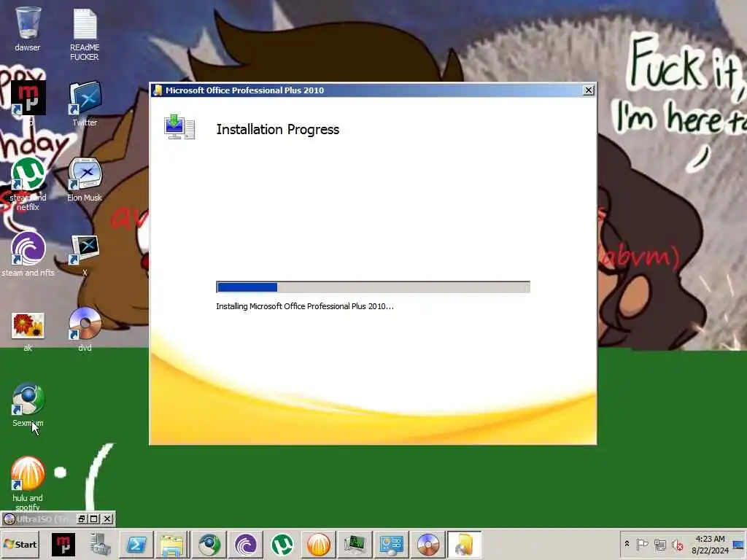Open Action Center flag tray icon
The width and height of the screenshot is (747, 560).
coord(642,544)
